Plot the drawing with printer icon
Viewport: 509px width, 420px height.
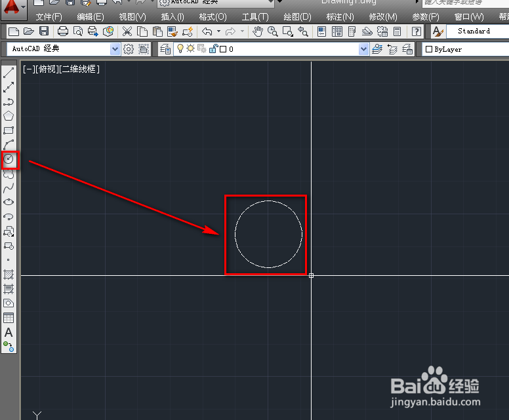[63, 31]
